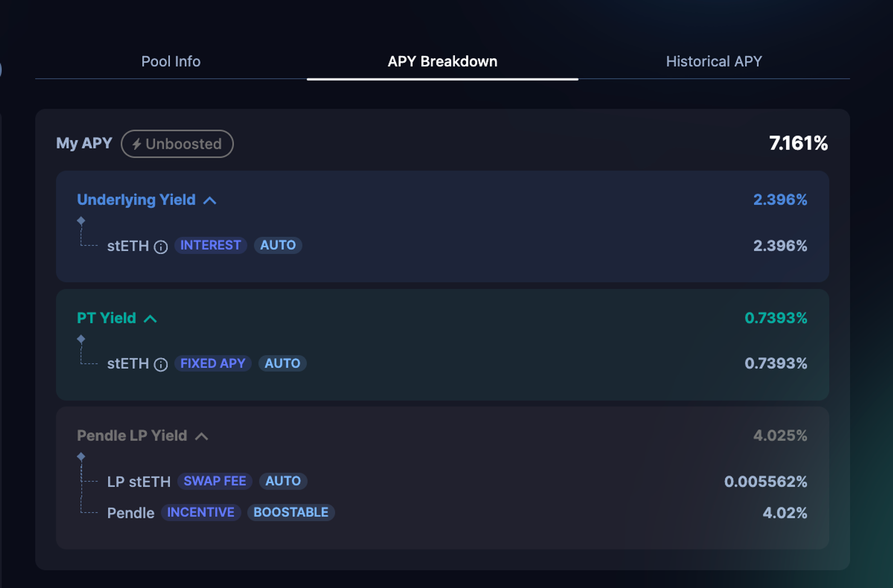893x588 pixels.
Task: Click the diamond marker under Pendle LP Yield
Action: click(81, 456)
